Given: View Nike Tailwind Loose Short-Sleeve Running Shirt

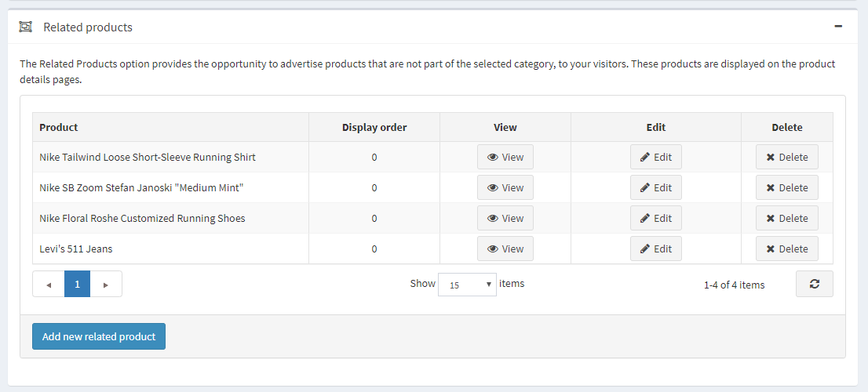Looking at the screenshot, I should tap(505, 157).
